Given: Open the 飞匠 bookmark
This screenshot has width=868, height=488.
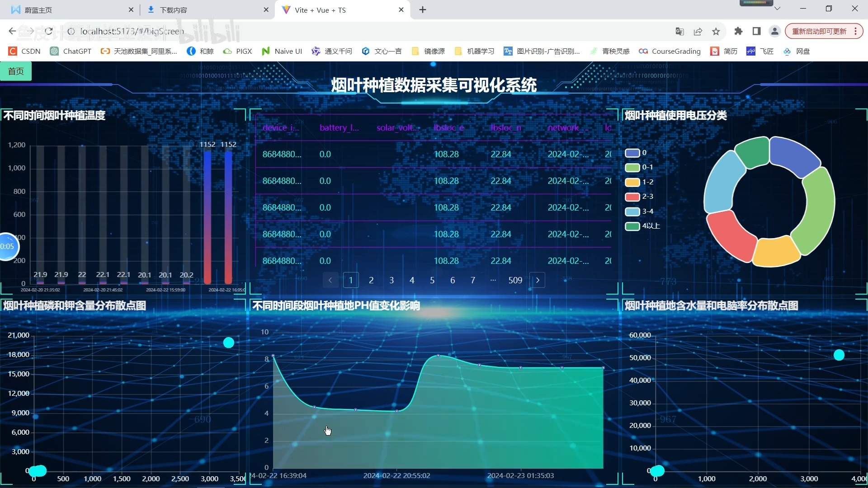Looking at the screenshot, I should (760, 51).
